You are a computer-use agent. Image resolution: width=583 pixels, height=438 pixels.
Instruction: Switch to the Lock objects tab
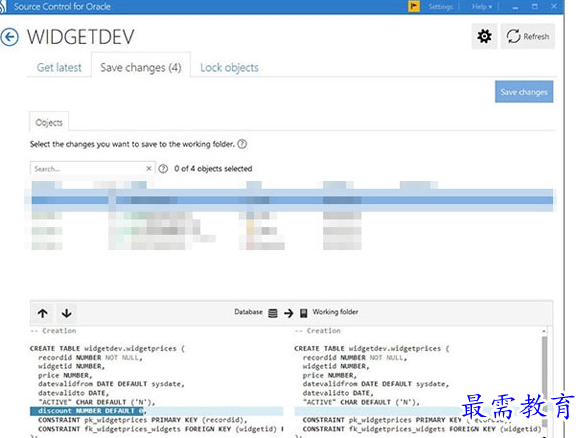tap(229, 68)
